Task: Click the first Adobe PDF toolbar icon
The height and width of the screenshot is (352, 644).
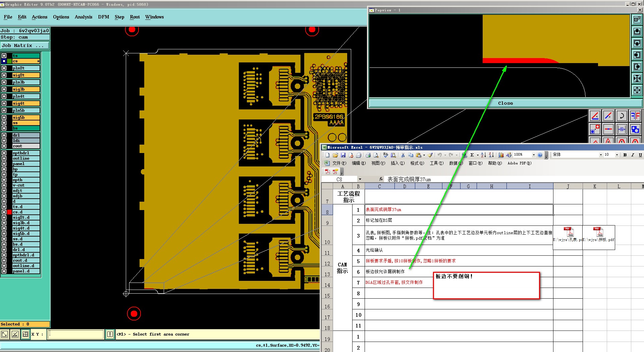Action: (328, 171)
